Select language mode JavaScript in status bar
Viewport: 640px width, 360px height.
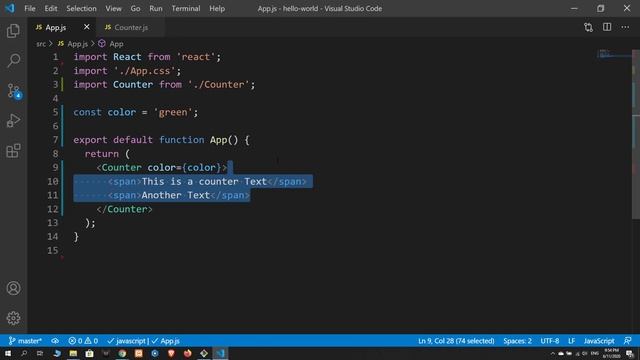[x=599, y=341]
